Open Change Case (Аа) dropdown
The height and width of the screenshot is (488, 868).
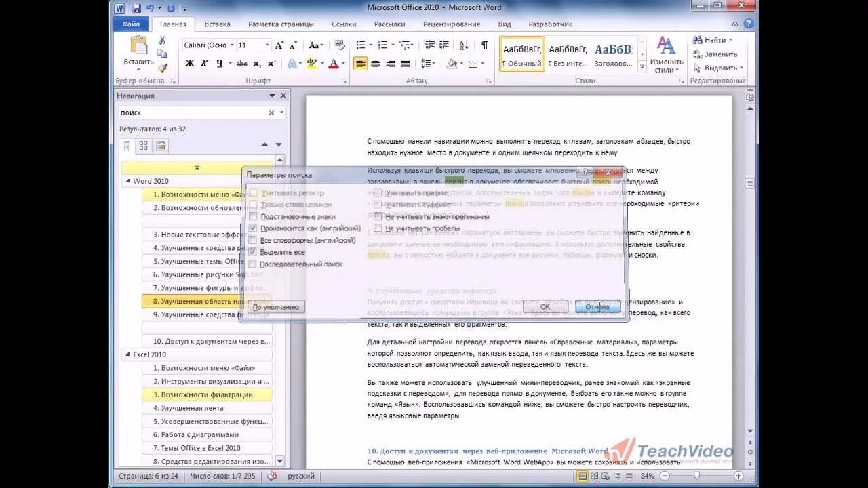tap(316, 45)
